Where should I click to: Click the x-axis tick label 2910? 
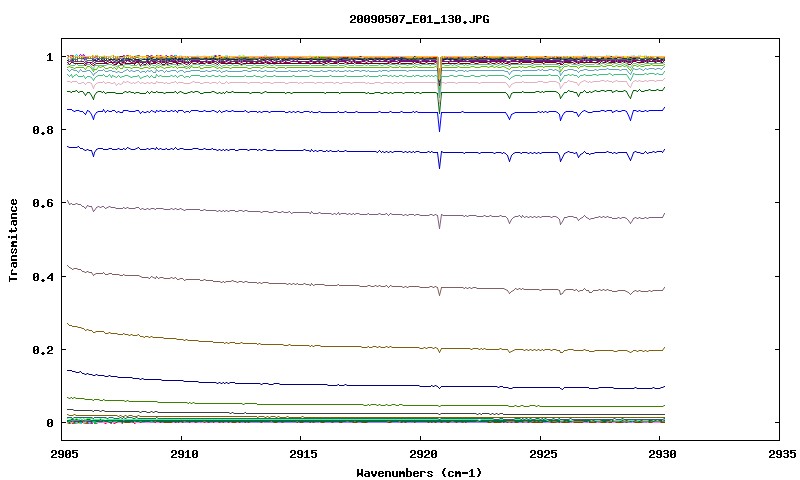coord(183,454)
